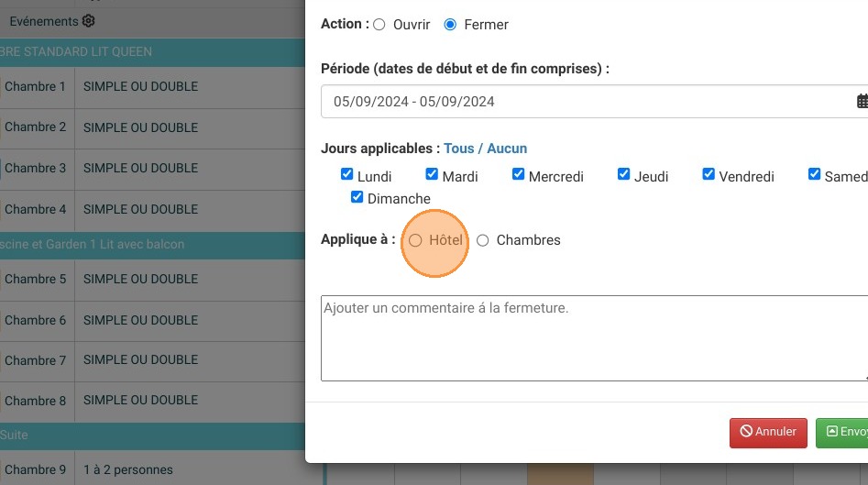Select the Chambre 9 row label
The height and width of the screenshot is (485, 868).
pos(36,470)
